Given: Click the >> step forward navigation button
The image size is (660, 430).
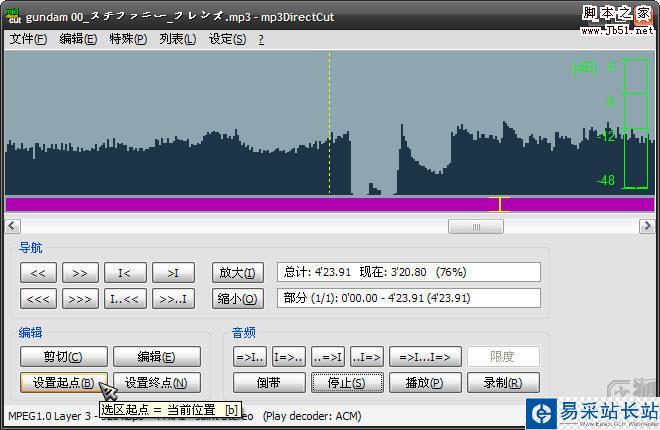Looking at the screenshot, I should 80,273.
